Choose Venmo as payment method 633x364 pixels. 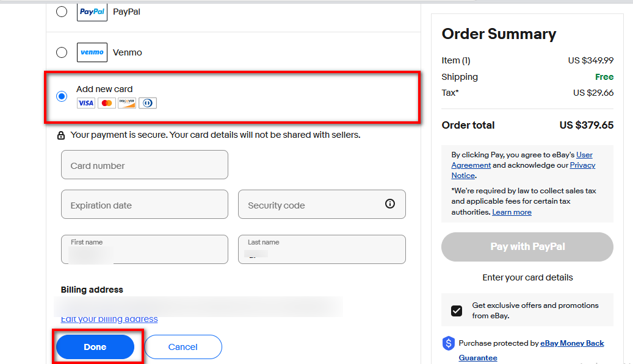pos(61,52)
